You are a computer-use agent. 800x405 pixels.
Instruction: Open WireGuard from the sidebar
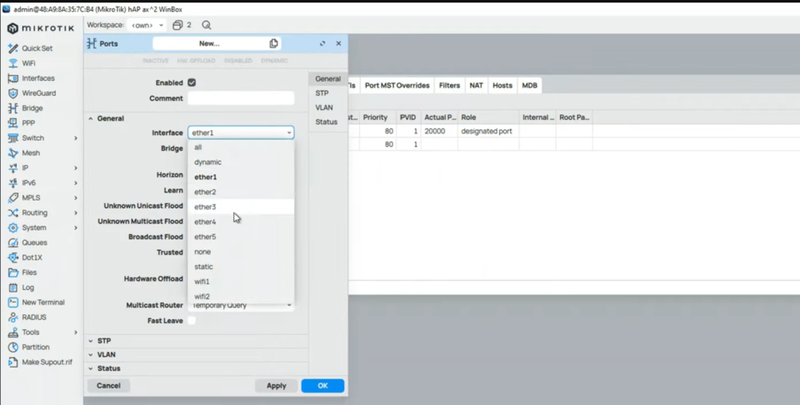point(38,93)
